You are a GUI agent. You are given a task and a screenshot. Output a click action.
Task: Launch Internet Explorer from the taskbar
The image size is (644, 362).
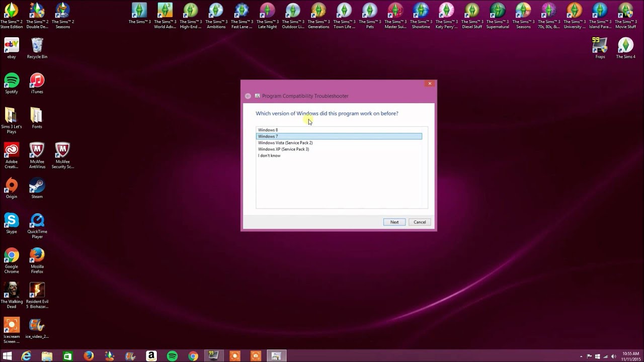point(26,356)
